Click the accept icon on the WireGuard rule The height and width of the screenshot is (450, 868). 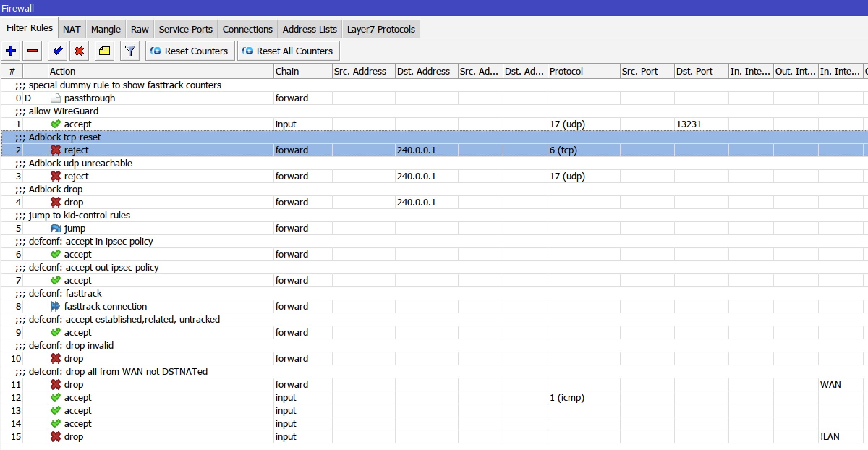click(56, 124)
